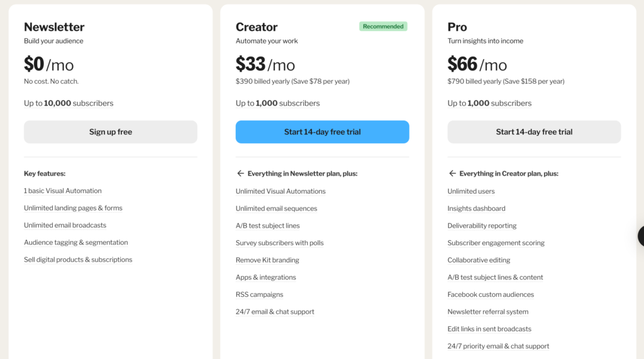Image resolution: width=644 pixels, height=359 pixels.
Task: Open Unlimited landing pages & forms link
Action: 73,208
